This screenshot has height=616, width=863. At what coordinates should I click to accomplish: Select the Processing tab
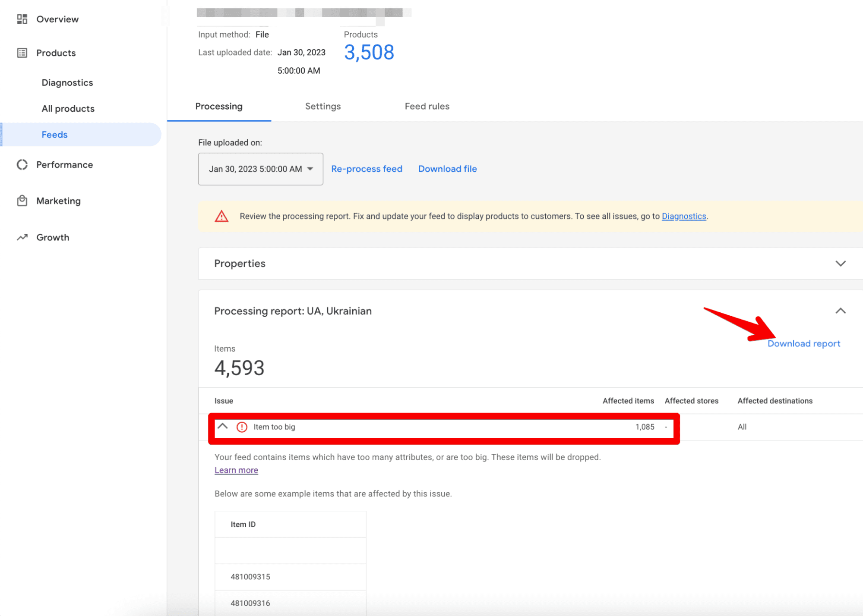click(219, 107)
